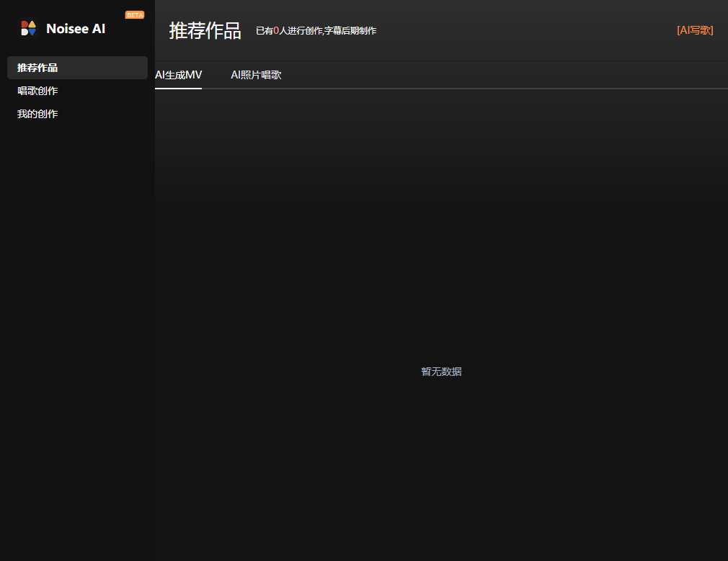Click the orange BETA badge
728x561 pixels.
[134, 14]
